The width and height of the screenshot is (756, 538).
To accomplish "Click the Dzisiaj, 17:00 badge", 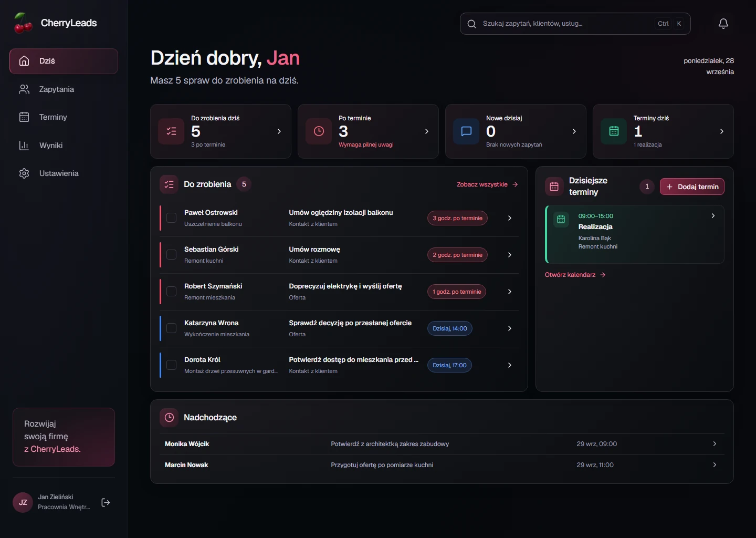I will [x=449, y=365].
